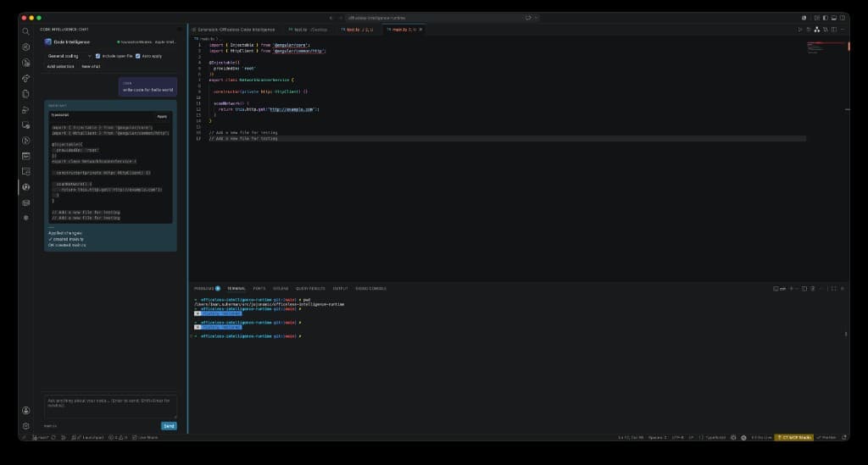
Task: Switch to the Problems panel tab
Action: click(x=207, y=289)
